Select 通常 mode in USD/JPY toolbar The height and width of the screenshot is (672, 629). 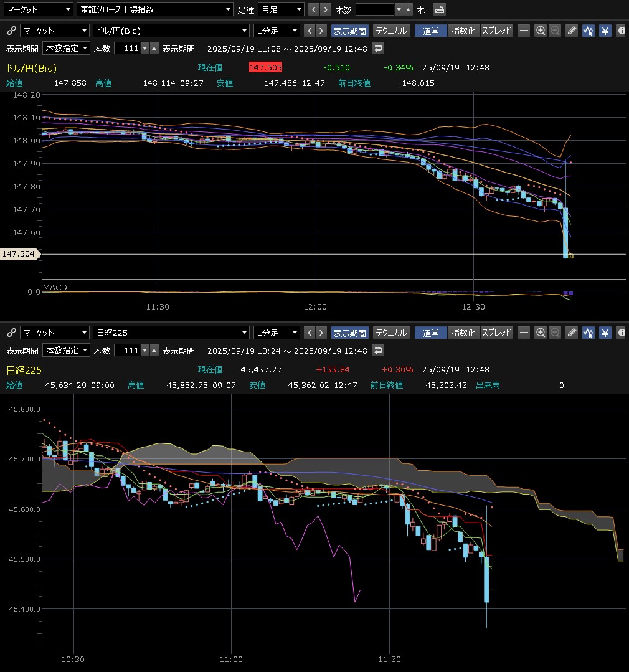[430, 31]
